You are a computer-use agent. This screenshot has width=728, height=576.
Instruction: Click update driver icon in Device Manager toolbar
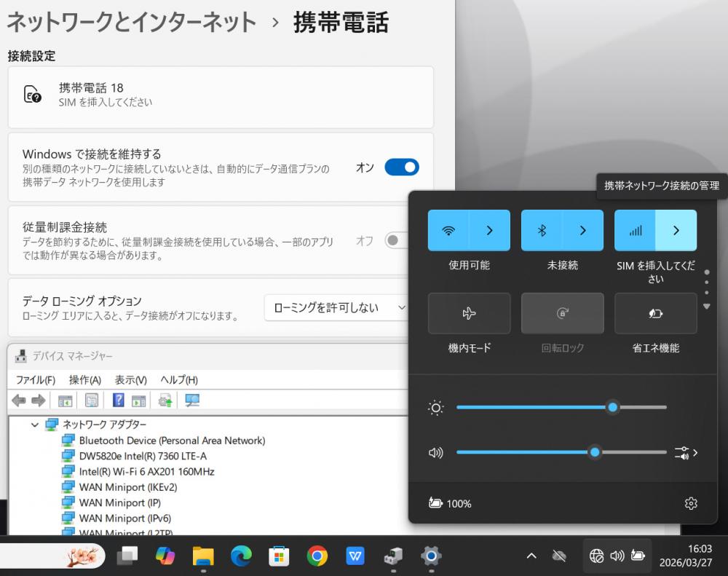coord(165,401)
